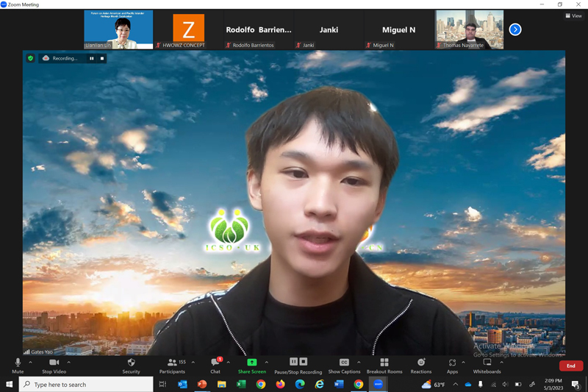The image size is (588, 392).
Task: Open the Windows Start menu
Action: (x=10, y=384)
